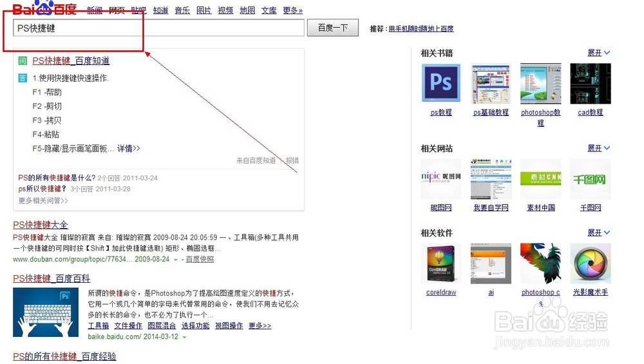Open 更多相关问答>> link
Viewport: 644px width, 364px height.
[x=43, y=200]
